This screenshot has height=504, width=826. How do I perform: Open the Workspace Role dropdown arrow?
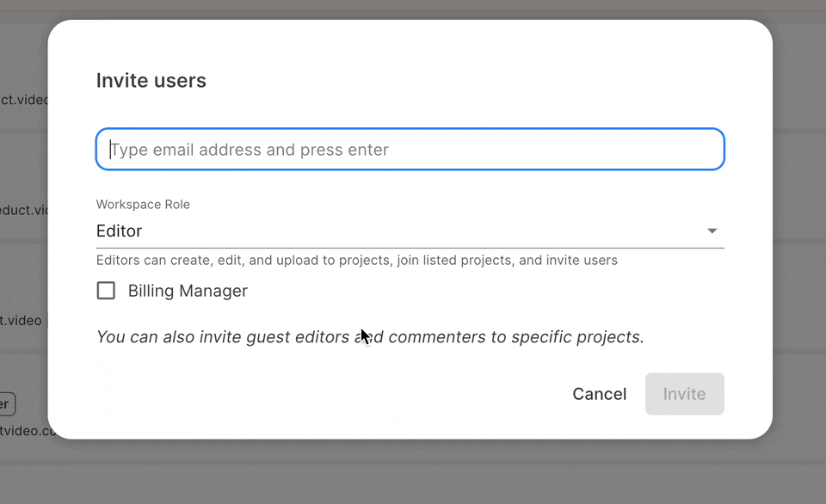pyautogui.click(x=712, y=230)
